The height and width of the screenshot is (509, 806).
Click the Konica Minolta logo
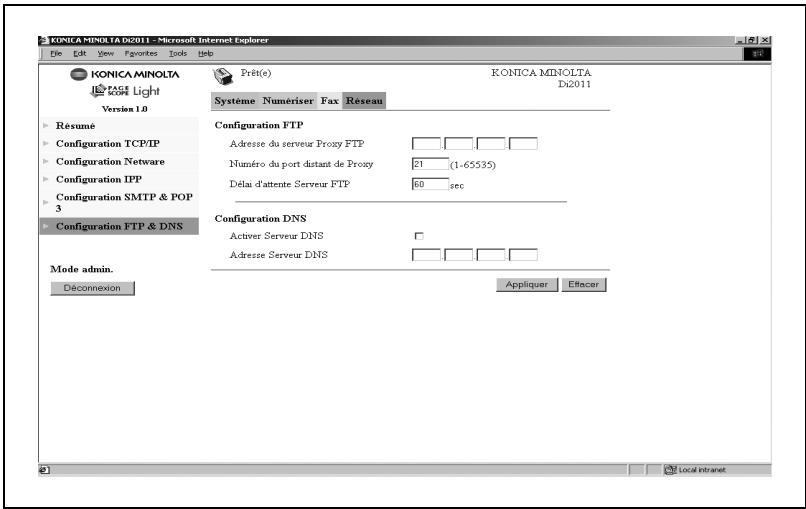coord(125,74)
